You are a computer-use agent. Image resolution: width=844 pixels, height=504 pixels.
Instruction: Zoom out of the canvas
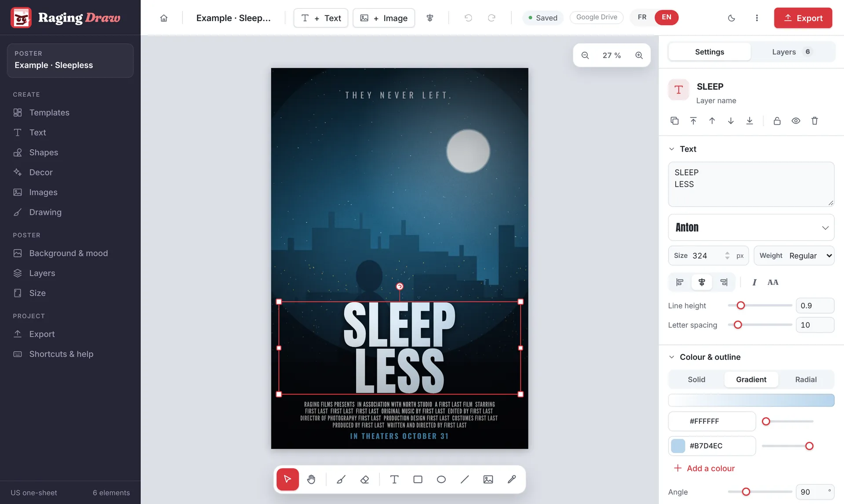click(585, 55)
